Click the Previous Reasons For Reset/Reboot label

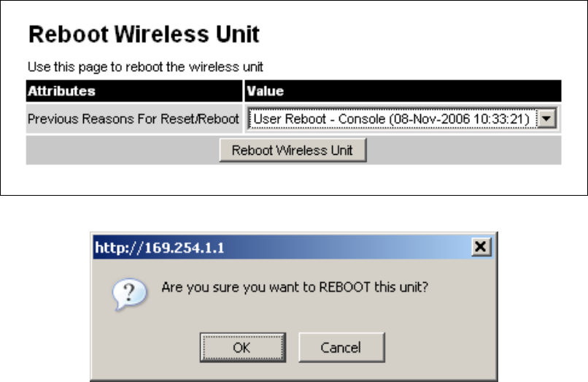coord(133,118)
